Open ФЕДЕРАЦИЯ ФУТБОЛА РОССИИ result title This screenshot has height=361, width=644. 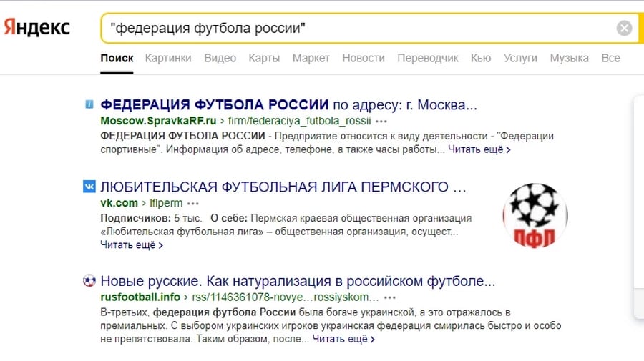pyautogui.click(x=289, y=105)
